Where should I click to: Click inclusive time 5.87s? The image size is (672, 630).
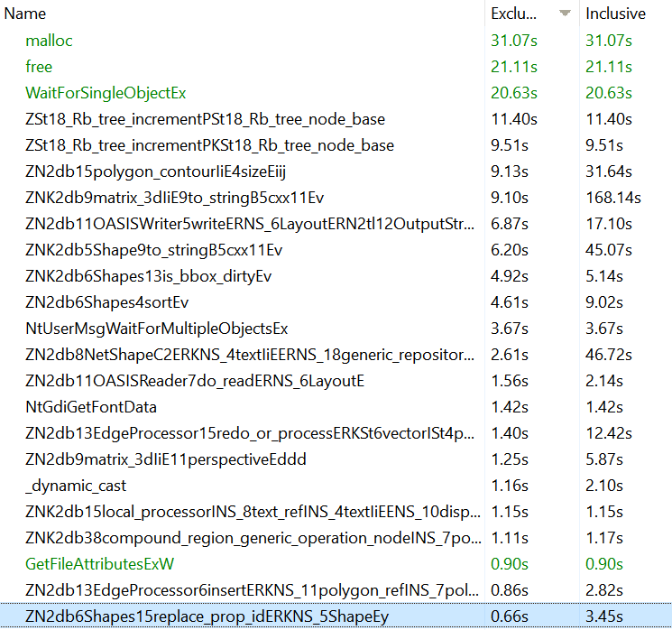click(603, 459)
